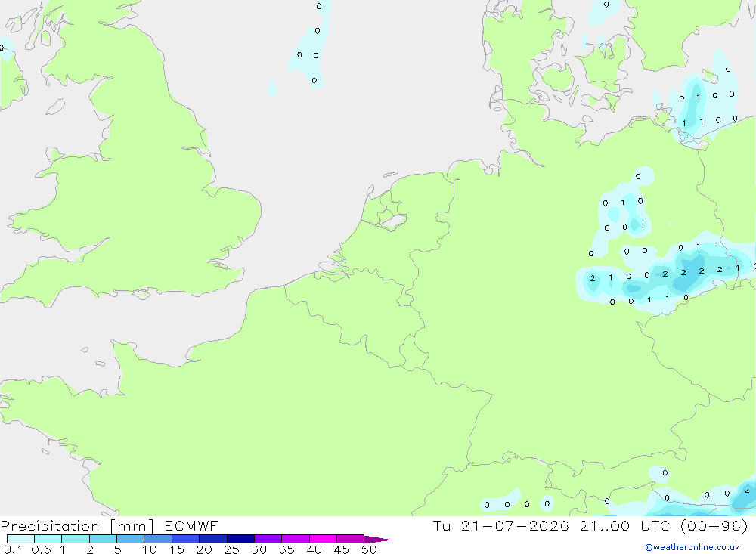This screenshot has height=554, width=756.
Task: Click the '(00+96)' forecast offset text
Action: click(714, 525)
